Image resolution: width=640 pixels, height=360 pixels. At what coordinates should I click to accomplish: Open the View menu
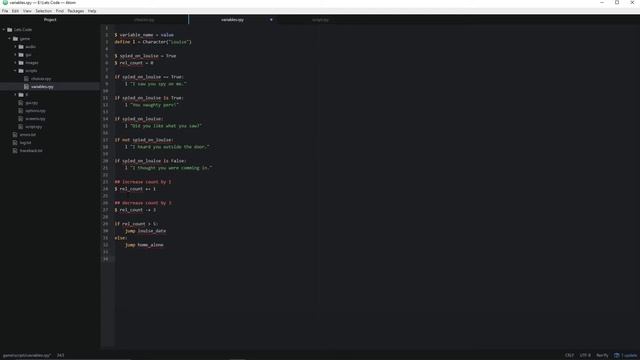[27, 11]
